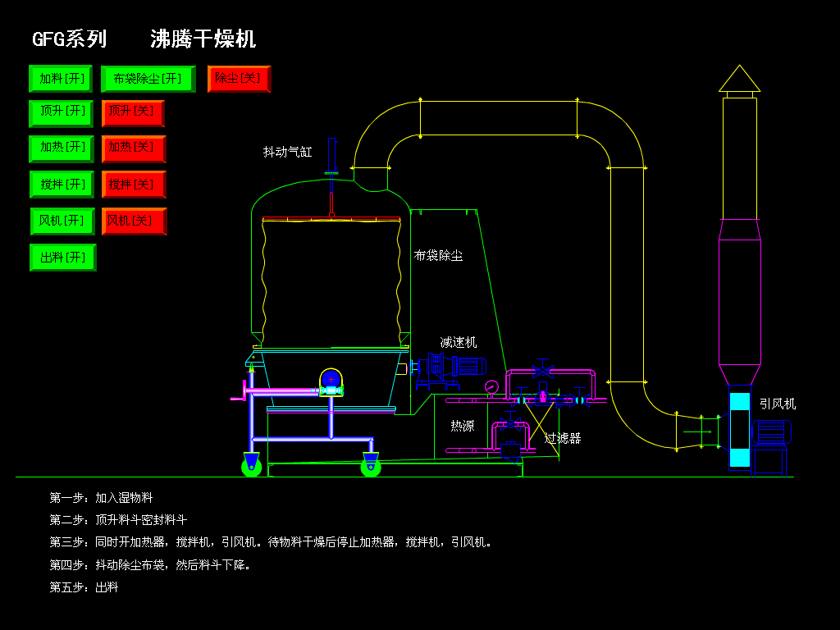Stop stirring with 搅拌[关] button
Viewport: 840px width, 630px height.
133,184
